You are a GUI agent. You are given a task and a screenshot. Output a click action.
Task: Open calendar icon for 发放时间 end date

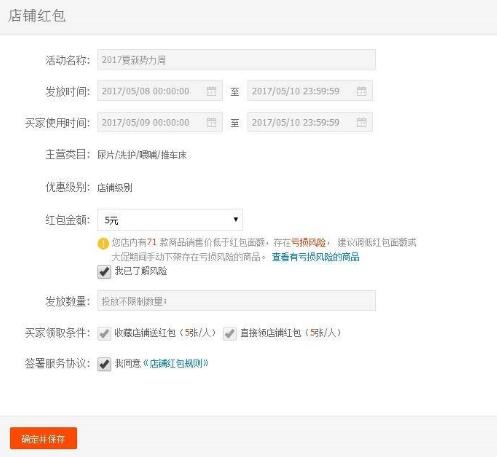362,91
